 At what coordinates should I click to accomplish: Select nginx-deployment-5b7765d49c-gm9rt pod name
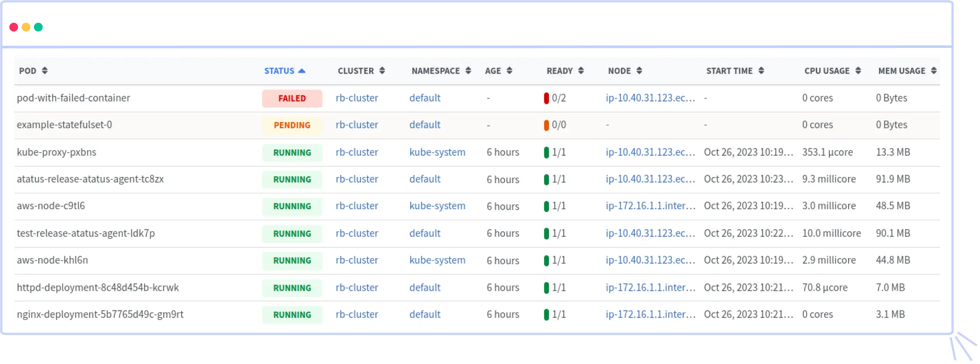[x=100, y=314]
